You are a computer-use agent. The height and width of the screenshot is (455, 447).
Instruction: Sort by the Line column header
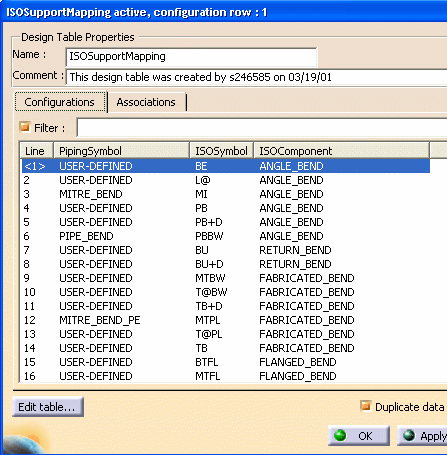(37, 151)
